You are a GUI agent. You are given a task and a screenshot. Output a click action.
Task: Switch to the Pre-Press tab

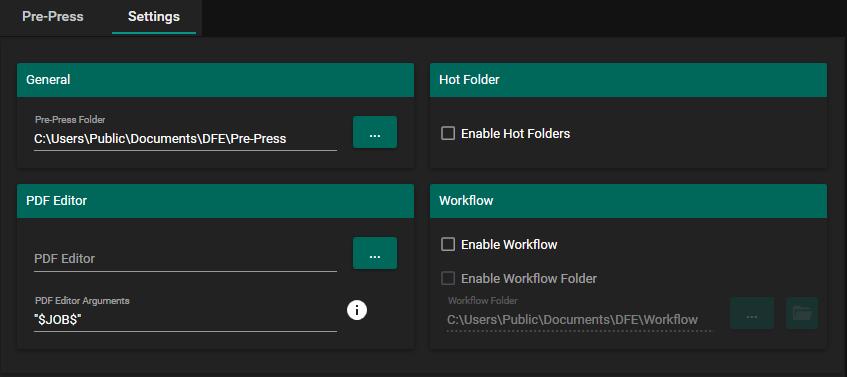point(53,17)
